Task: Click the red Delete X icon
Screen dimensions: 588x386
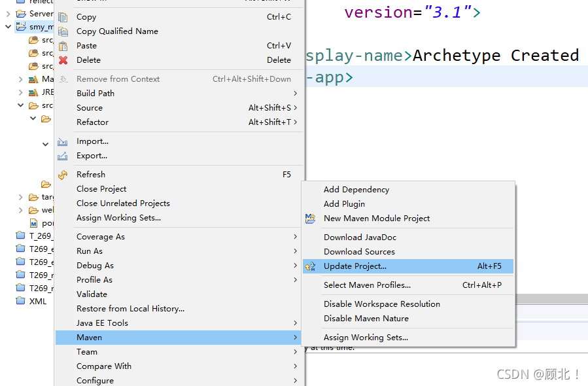Action: pyautogui.click(x=63, y=60)
